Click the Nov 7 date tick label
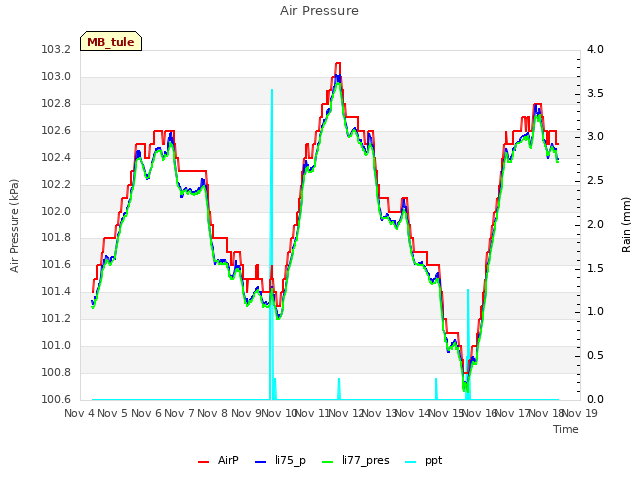Viewport: 640px width, 480px height. (x=179, y=413)
